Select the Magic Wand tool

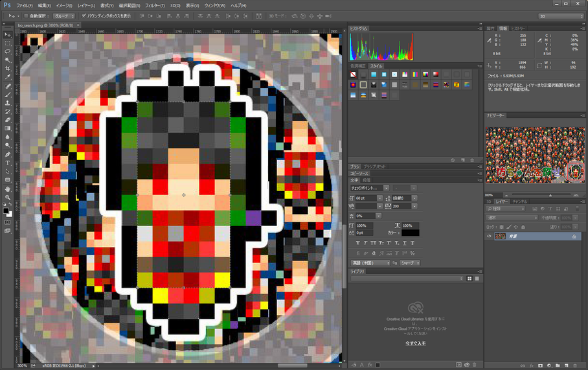point(8,60)
